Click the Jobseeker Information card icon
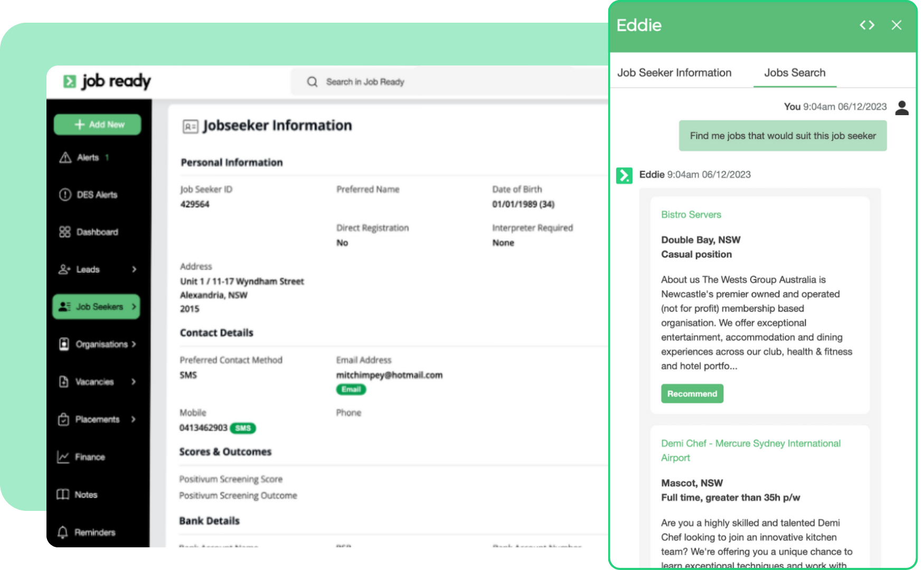Screen dimensions: 924x570 pyautogui.click(x=190, y=126)
